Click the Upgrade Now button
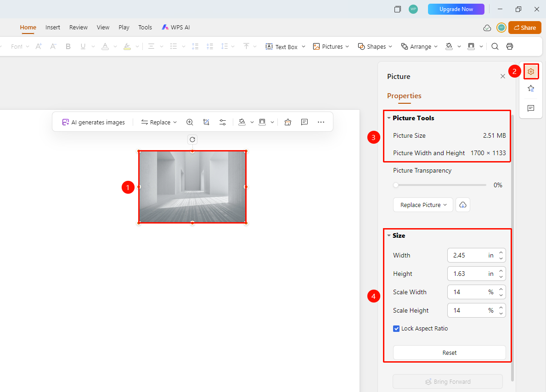 pos(456,9)
